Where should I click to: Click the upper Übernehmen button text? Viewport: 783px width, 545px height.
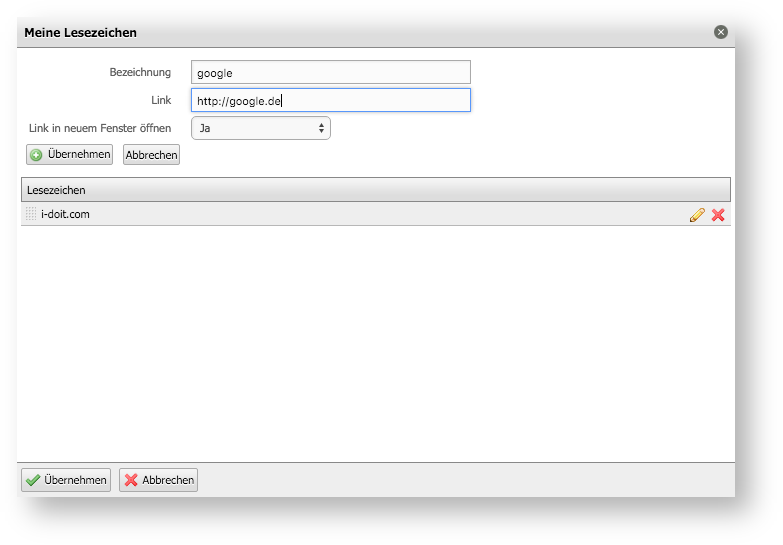79,154
